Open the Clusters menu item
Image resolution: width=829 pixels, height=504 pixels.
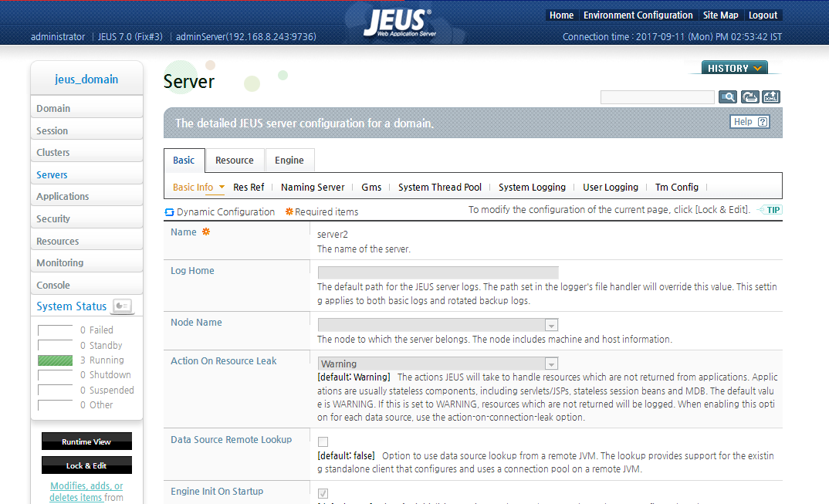86,152
